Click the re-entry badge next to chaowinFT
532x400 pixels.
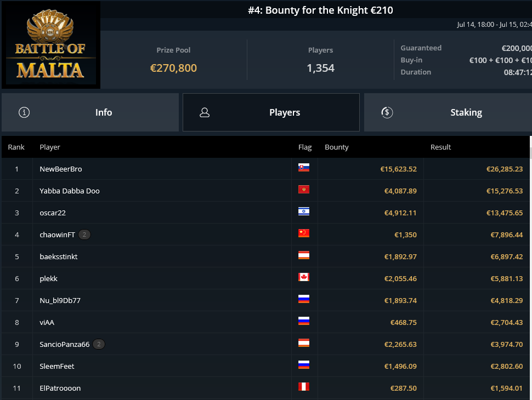84,235
